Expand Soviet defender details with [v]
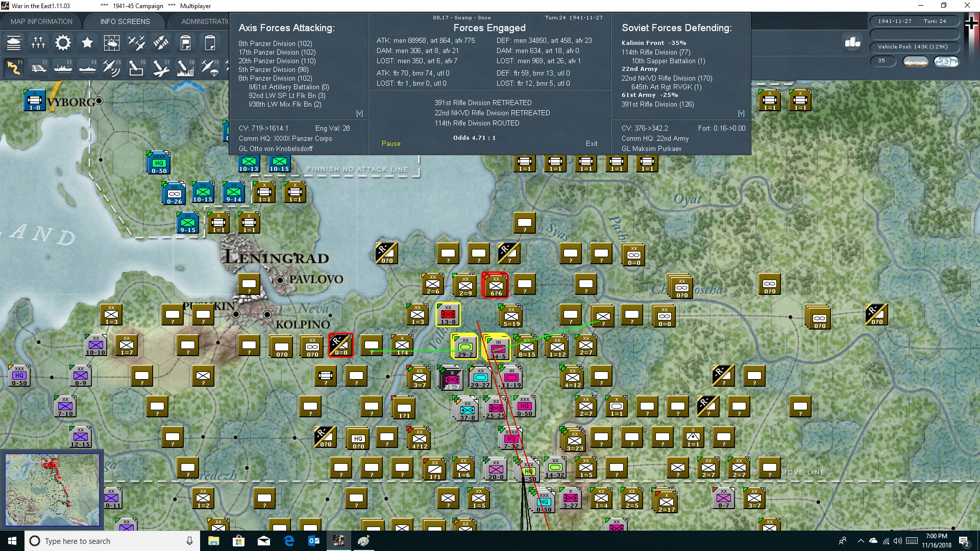980x551 pixels. coord(741,113)
